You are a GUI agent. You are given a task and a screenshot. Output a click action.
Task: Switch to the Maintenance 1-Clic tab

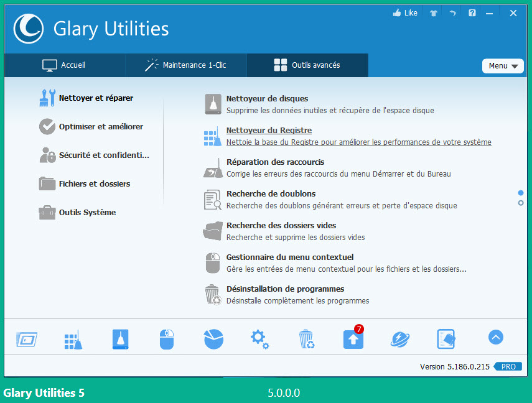coord(186,65)
